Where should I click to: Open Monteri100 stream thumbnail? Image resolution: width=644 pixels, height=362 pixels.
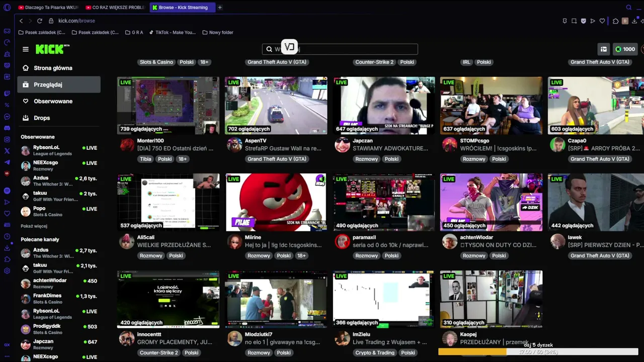168,106
